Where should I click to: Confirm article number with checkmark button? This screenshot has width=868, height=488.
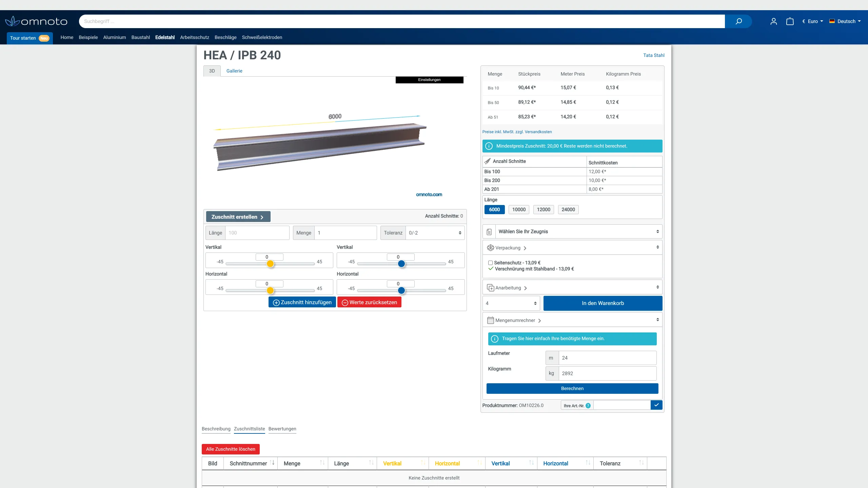pyautogui.click(x=656, y=405)
